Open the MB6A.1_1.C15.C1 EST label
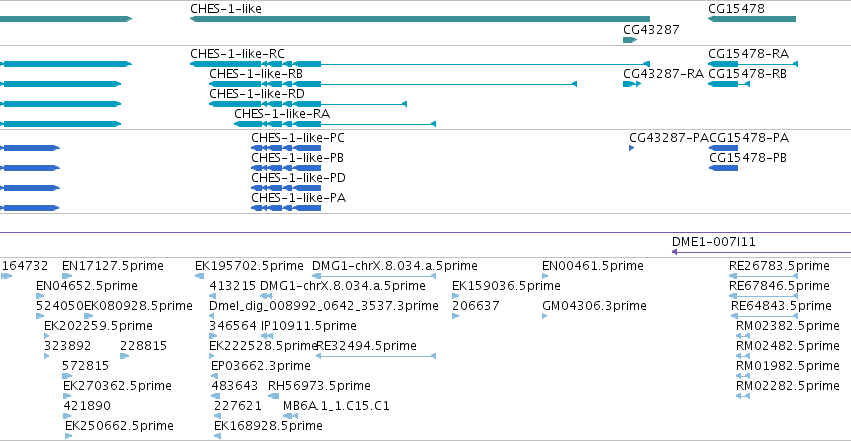This screenshot has height=441, width=851. point(336,406)
